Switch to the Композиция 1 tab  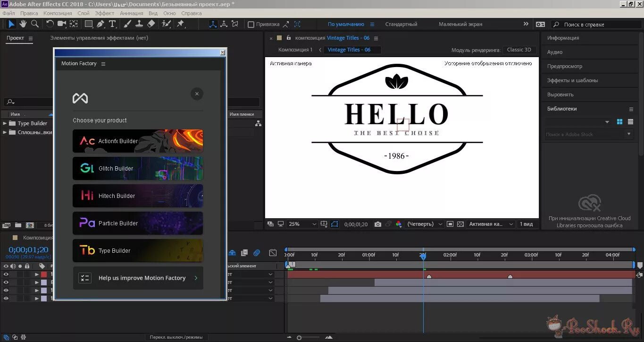295,50
